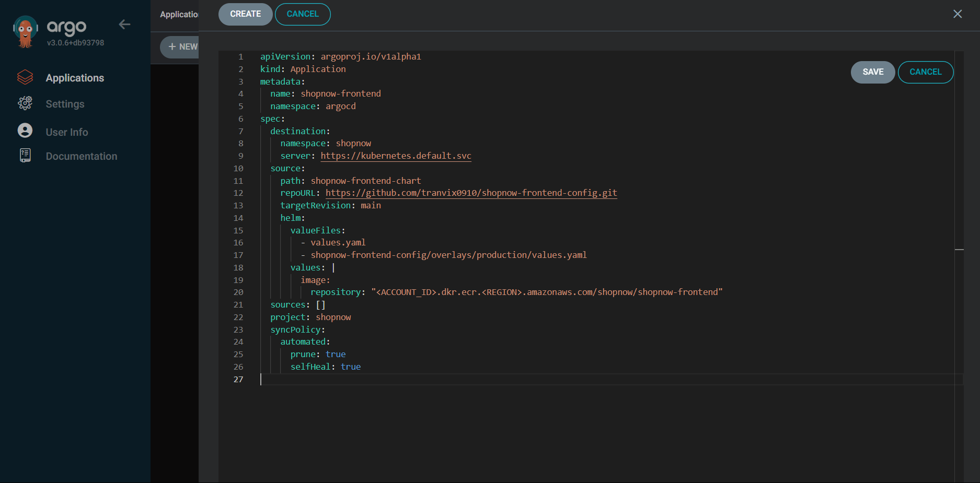Click the Argo octopus logo
Image resolution: width=980 pixels, height=483 pixels.
25,31
